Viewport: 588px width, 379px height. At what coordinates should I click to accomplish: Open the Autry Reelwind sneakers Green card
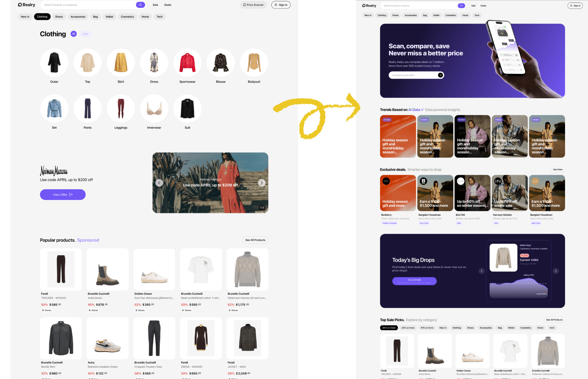coord(107,348)
